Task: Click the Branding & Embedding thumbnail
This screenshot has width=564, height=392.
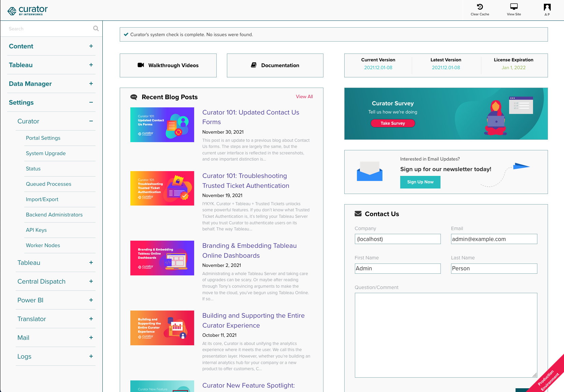Action: pos(162,258)
